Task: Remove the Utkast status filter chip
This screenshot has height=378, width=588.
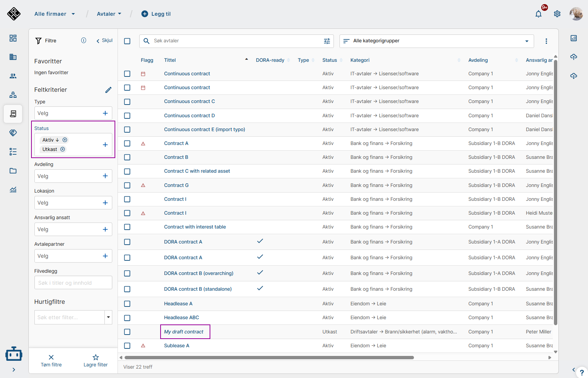Action: point(63,149)
